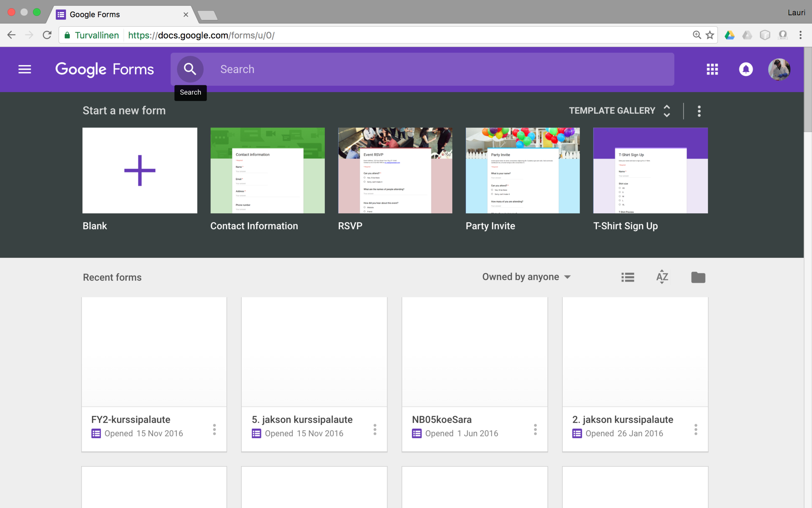
Task: Switch recent forms to list view
Action: [x=628, y=277]
